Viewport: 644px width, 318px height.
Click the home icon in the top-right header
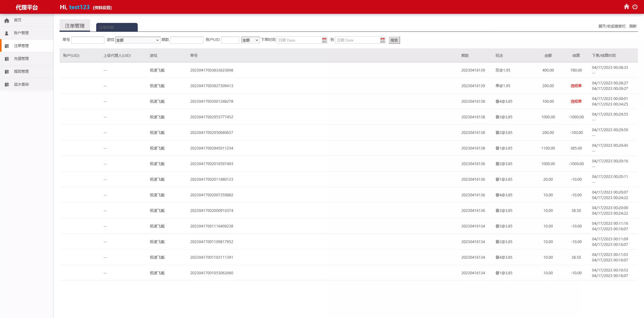626,7
